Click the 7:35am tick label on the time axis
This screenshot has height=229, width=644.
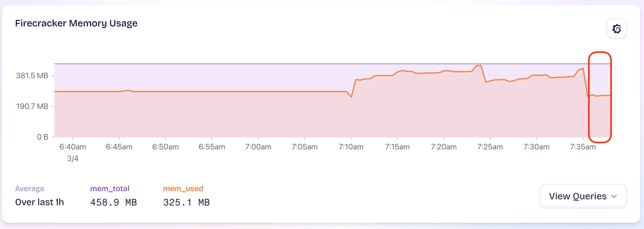click(583, 147)
